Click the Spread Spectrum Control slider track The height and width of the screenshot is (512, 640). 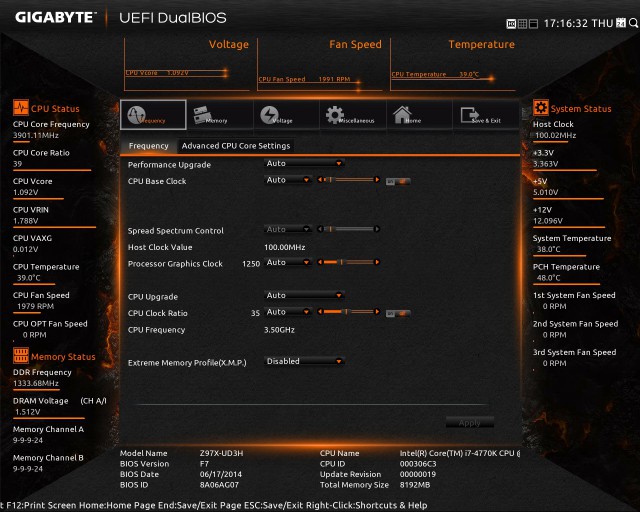tap(349, 229)
